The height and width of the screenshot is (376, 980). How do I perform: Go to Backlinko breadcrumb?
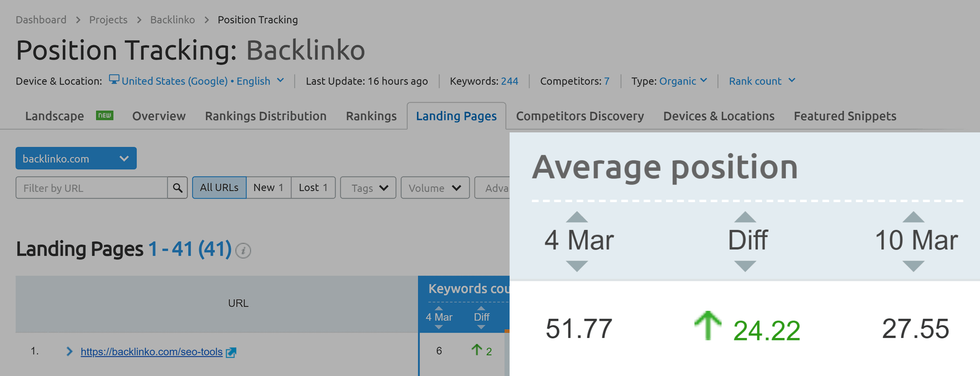click(172, 20)
